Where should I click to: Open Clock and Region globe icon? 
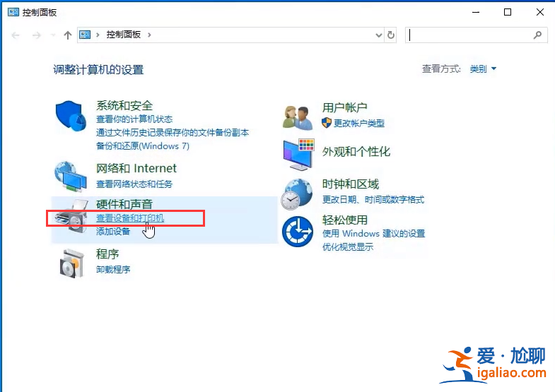297,194
